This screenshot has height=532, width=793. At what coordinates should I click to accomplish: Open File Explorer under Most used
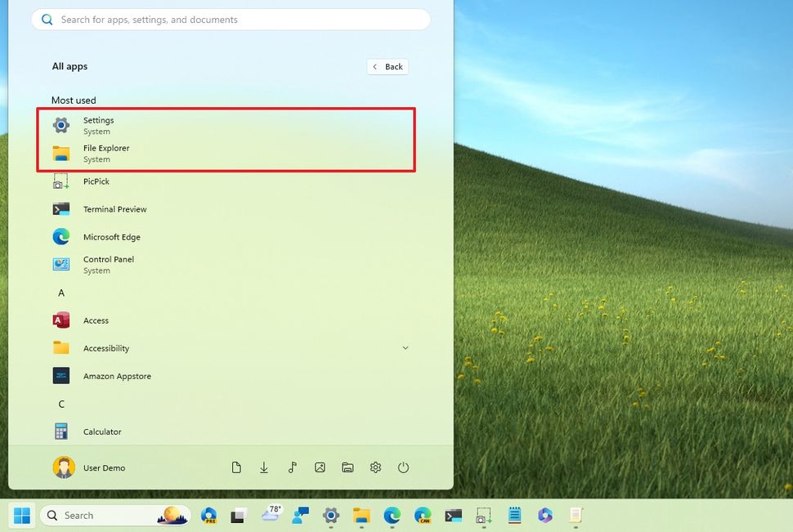(x=106, y=154)
